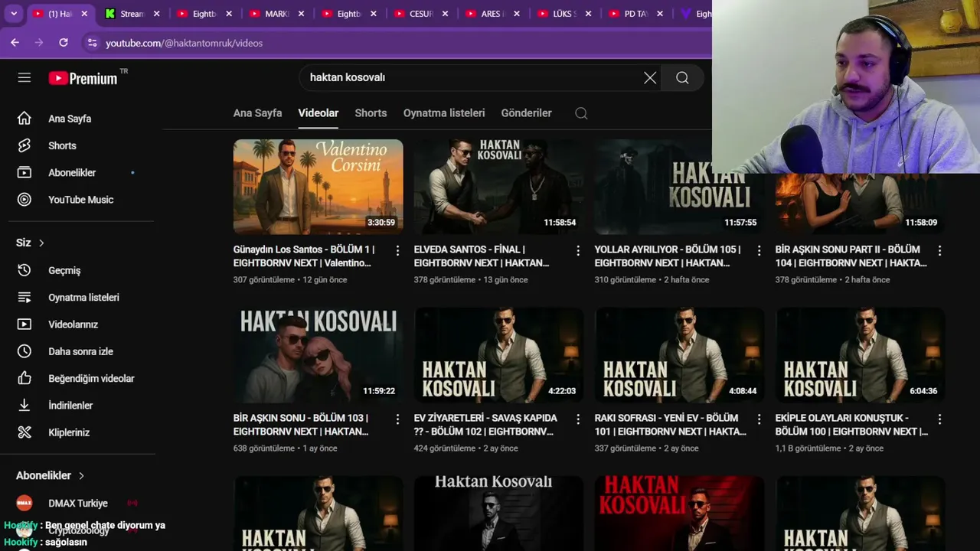The width and height of the screenshot is (980, 551).
Task: Open options menu for EKİPLE OLAYLARI KONUŞTUK video
Action: point(939,419)
